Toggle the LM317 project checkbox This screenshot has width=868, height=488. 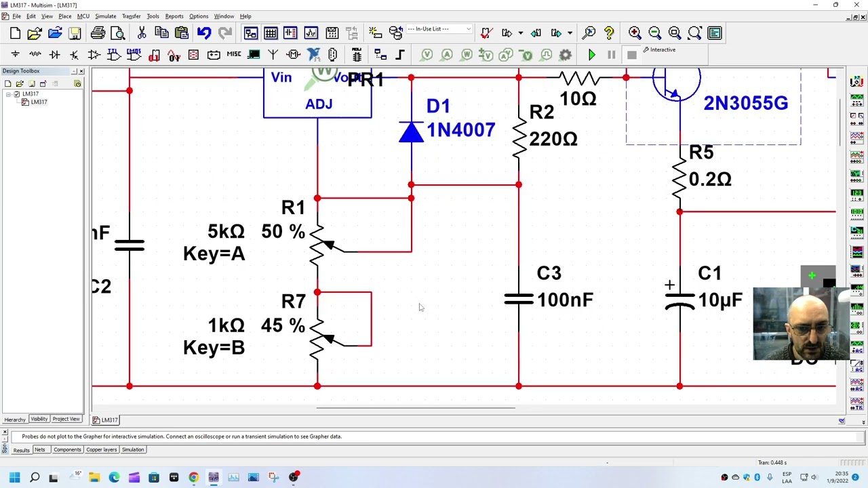(17, 94)
